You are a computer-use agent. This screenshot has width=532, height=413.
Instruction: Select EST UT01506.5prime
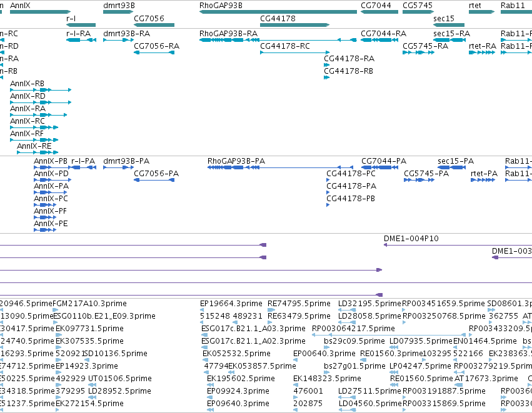pyautogui.click(x=92, y=385)
